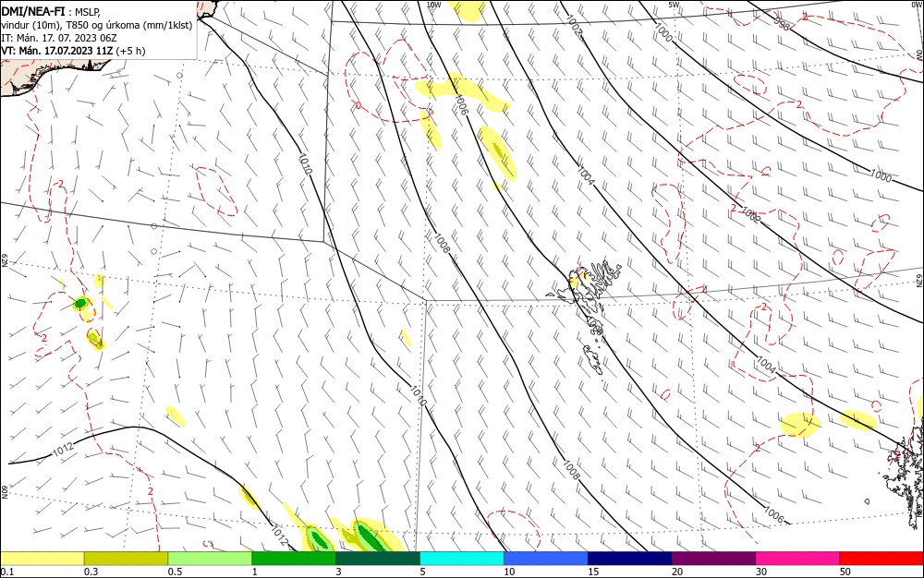The height and width of the screenshot is (578, 924).
Task: Click the yellow 0.1–0.3 legend swatch
Action: pos(43,559)
